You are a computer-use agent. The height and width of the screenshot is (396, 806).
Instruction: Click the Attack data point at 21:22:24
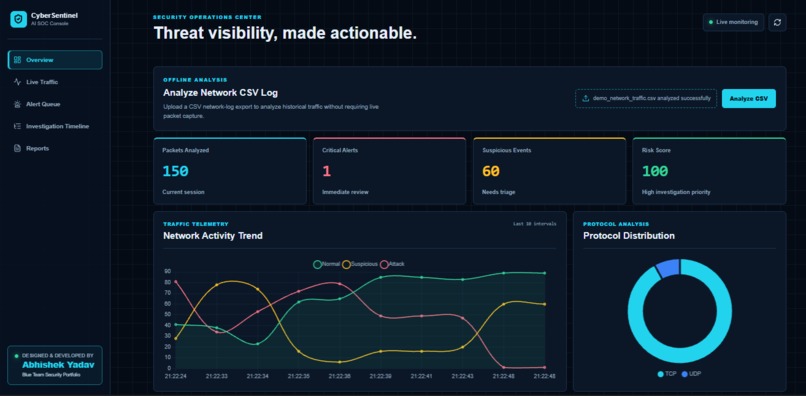(x=176, y=281)
